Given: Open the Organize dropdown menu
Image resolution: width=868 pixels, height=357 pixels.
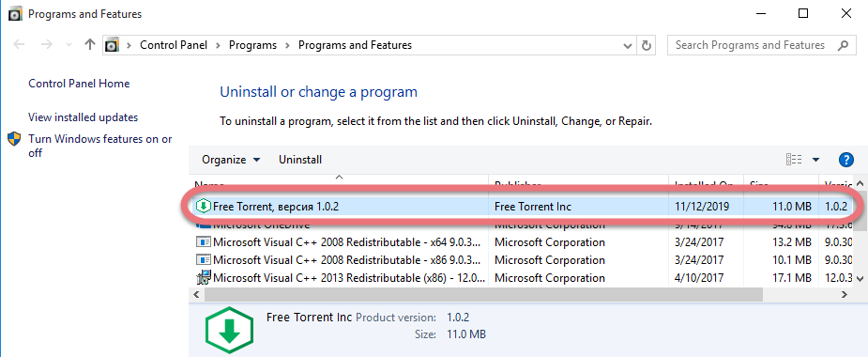Looking at the screenshot, I should tap(231, 160).
